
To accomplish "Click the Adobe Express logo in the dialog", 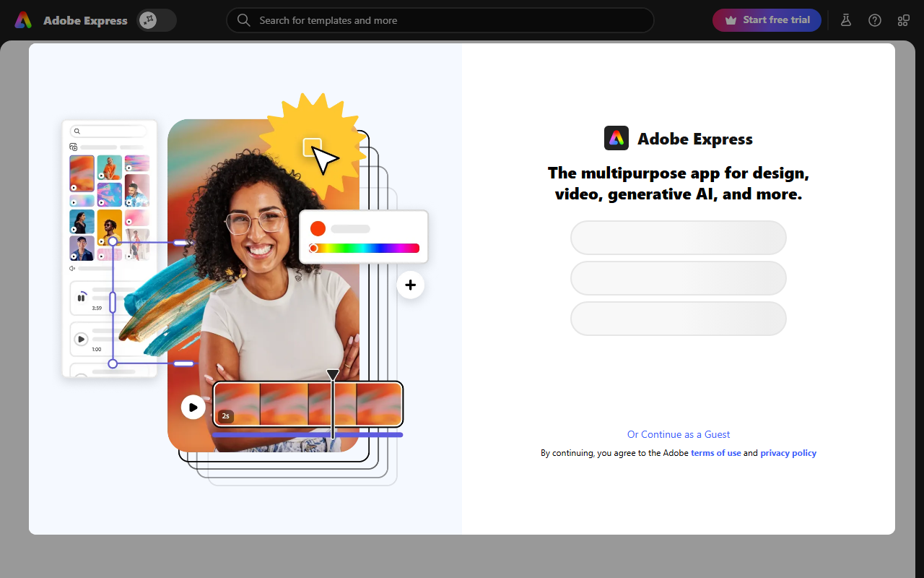I will tap(616, 138).
